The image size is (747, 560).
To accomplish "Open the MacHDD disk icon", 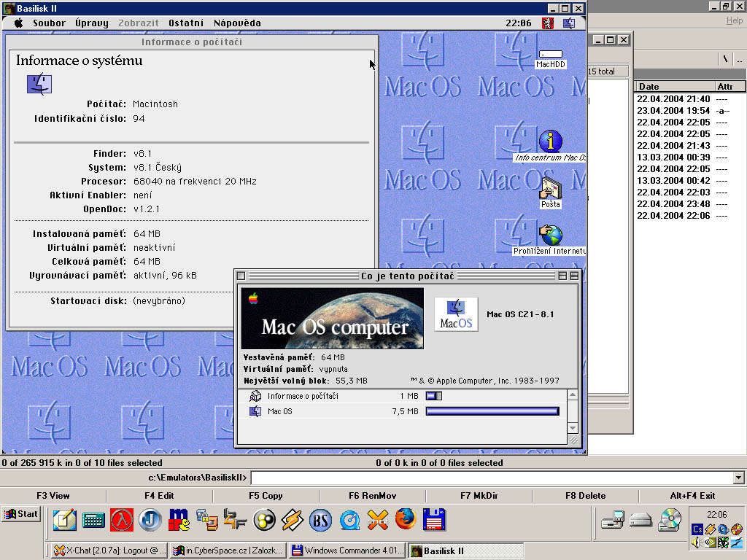I will (551, 55).
